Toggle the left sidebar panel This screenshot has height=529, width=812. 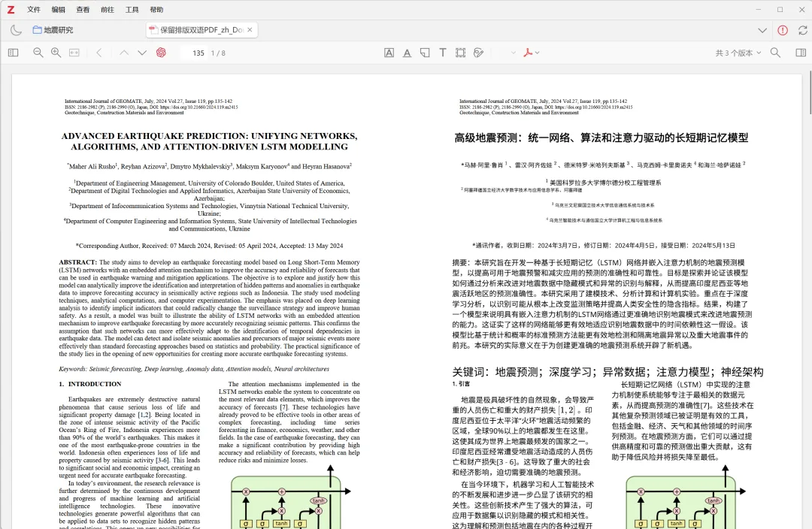click(14, 53)
